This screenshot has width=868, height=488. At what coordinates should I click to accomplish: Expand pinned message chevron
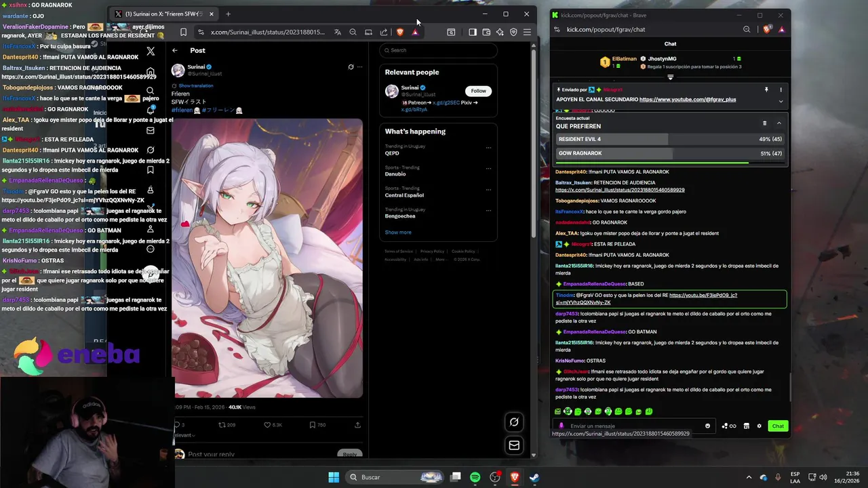pyautogui.click(x=781, y=101)
